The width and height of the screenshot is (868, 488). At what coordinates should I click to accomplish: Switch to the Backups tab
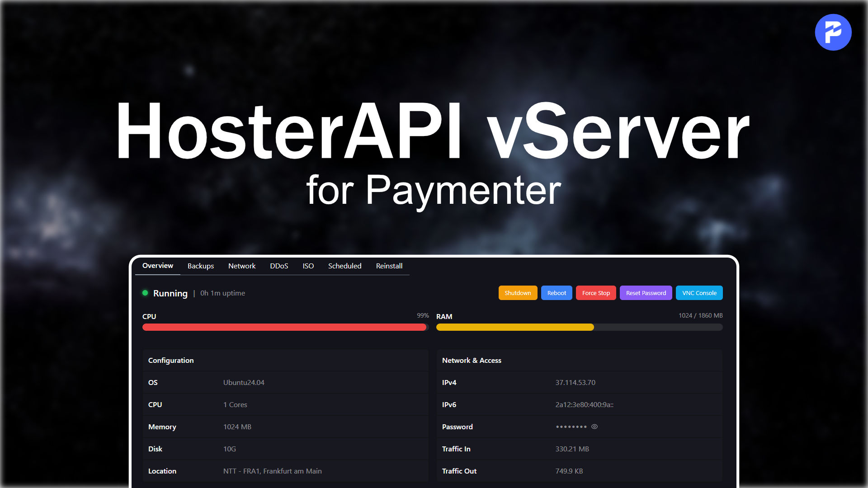click(x=201, y=266)
